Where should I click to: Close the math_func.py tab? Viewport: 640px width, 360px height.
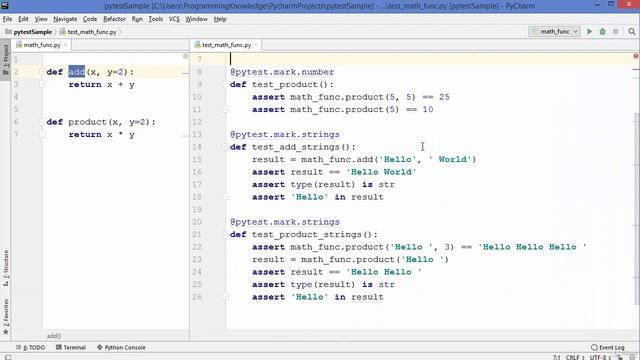[65, 45]
